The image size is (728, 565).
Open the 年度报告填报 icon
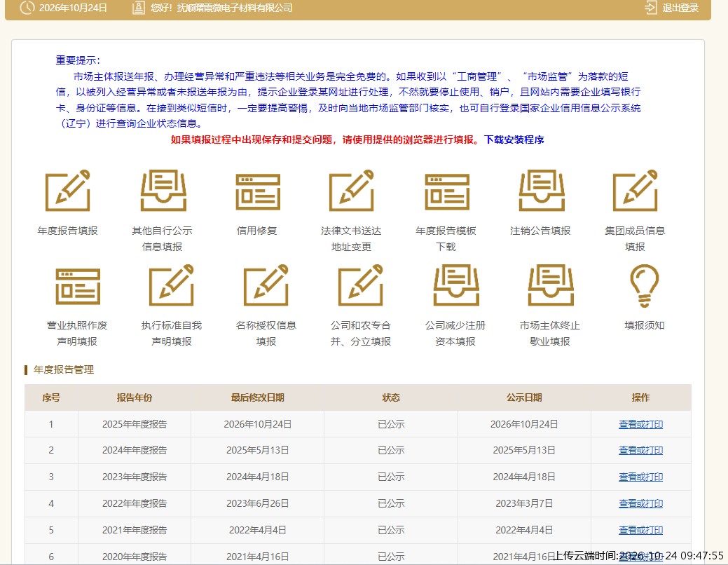pyautogui.click(x=67, y=191)
